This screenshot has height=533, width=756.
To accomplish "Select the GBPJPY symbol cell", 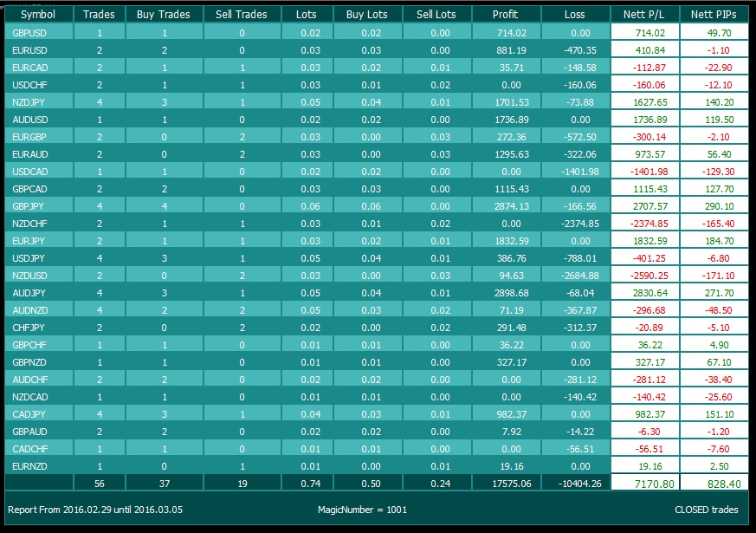I will click(x=39, y=206).
